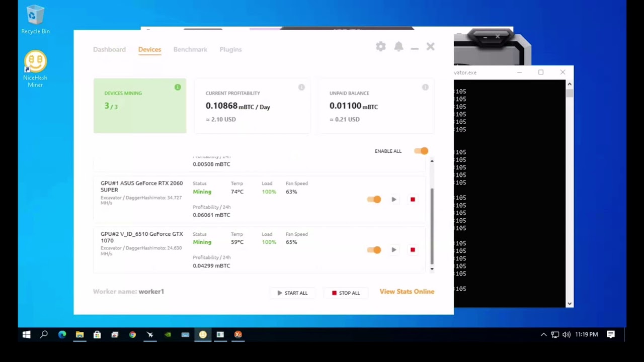Image resolution: width=644 pixels, height=362 pixels.
Task: Open the notifications bell in NiceHash
Action: pyautogui.click(x=398, y=46)
